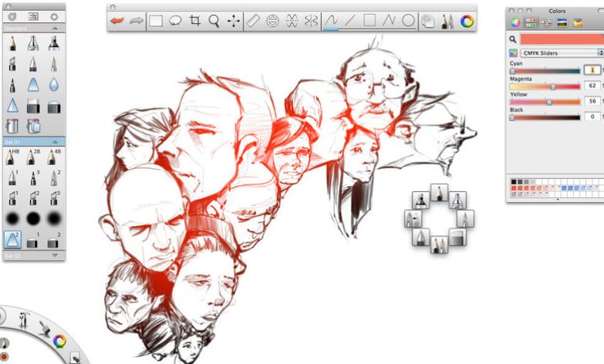Select the airbrush at top-right of brush puck ring
Viewport: 604px width, 364px height.
click(457, 201)
